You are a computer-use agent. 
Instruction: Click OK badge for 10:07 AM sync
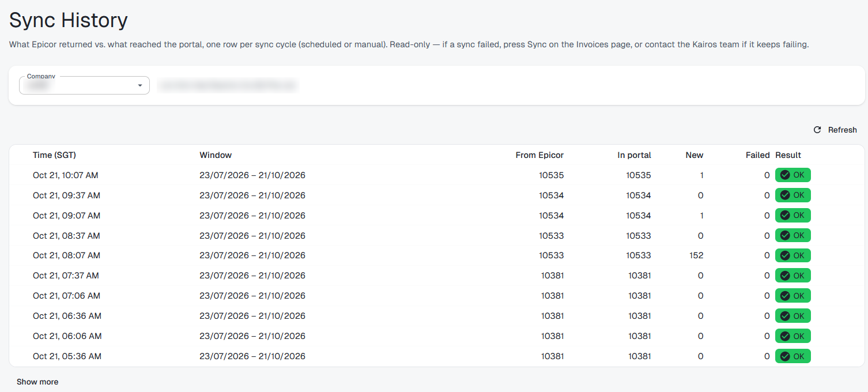click(792, 175)
